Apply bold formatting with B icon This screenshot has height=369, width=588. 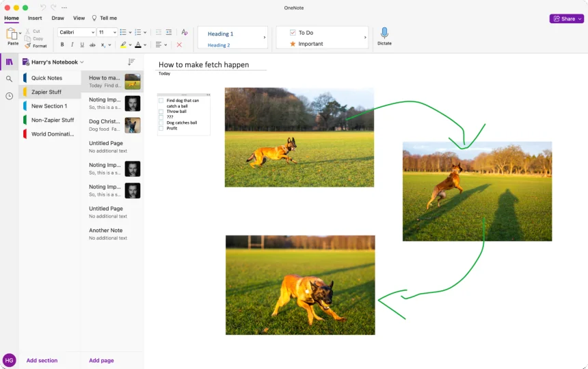tap(62, 44)
